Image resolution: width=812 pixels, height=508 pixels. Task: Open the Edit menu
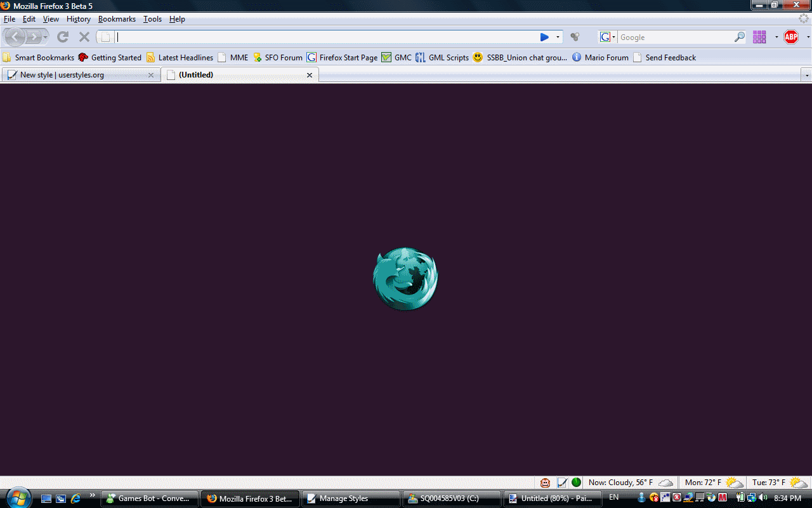tap(29, 19)
